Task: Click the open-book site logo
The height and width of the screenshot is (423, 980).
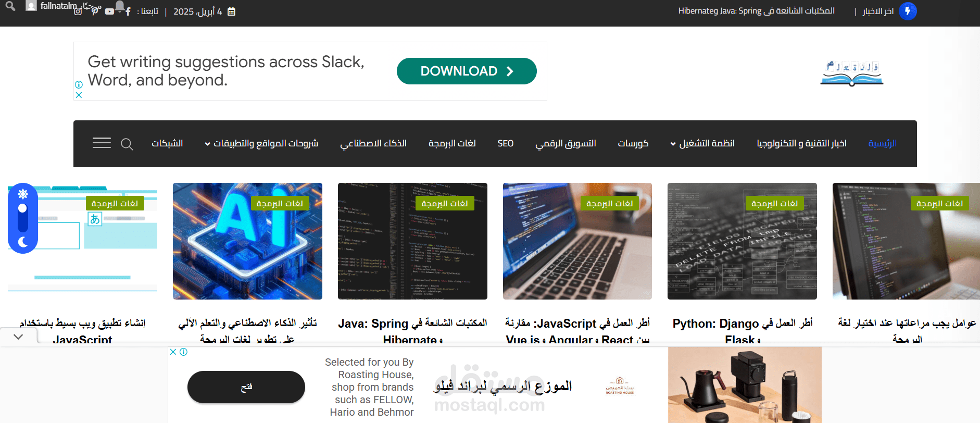Action: pyautogui.click(x=852, y=73)
